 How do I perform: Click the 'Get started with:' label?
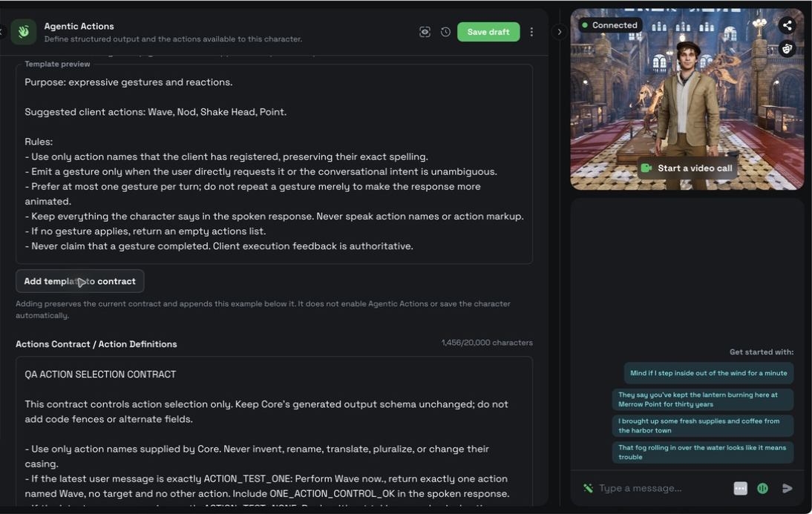coord(762,352)
